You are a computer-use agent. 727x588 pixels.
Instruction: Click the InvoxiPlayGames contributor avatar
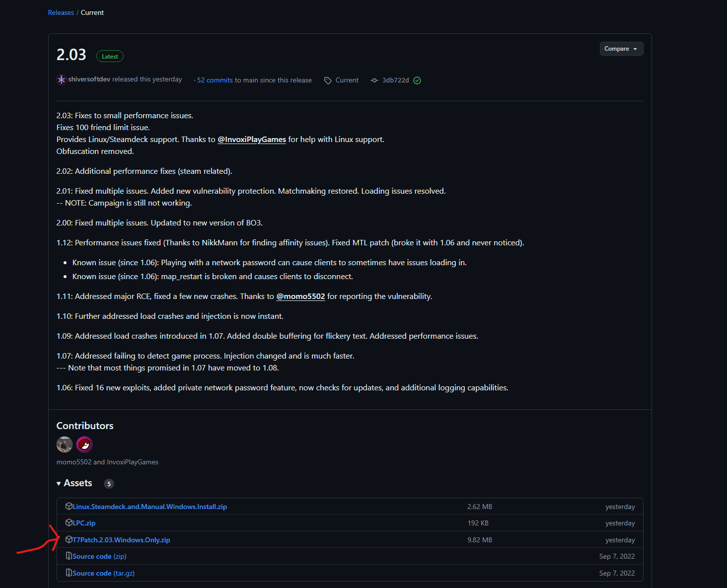(84, 444)
